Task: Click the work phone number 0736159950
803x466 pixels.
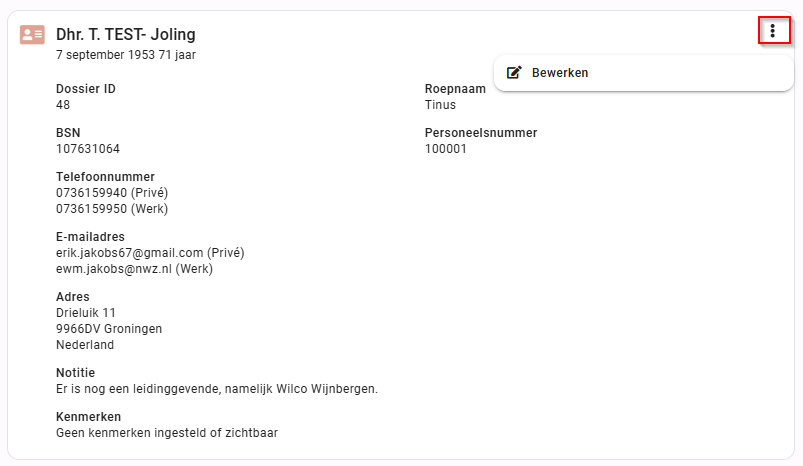Action: coord(91,209)
